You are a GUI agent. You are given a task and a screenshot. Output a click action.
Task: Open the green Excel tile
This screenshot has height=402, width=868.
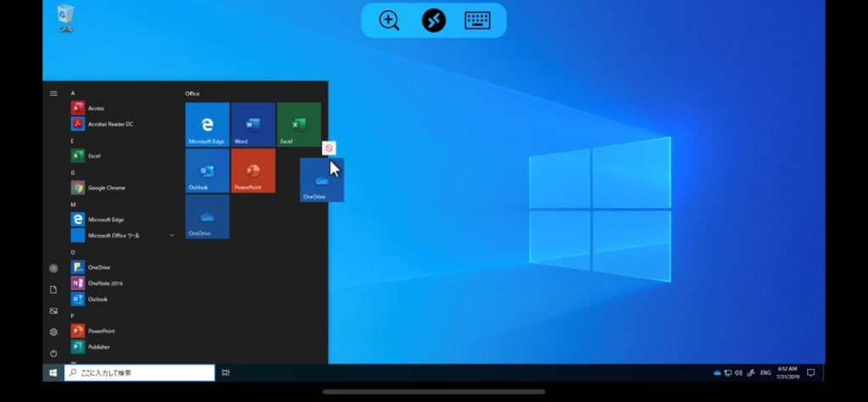299,125
